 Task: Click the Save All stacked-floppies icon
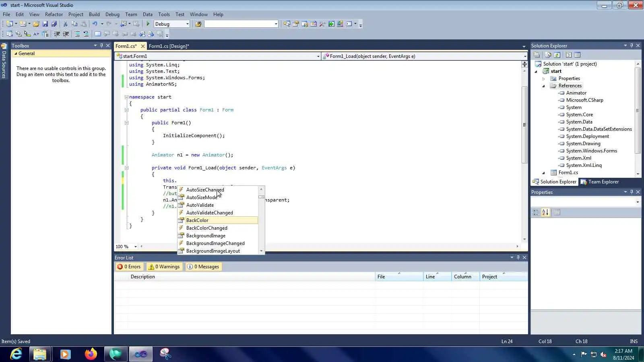[x=54, y=24]
